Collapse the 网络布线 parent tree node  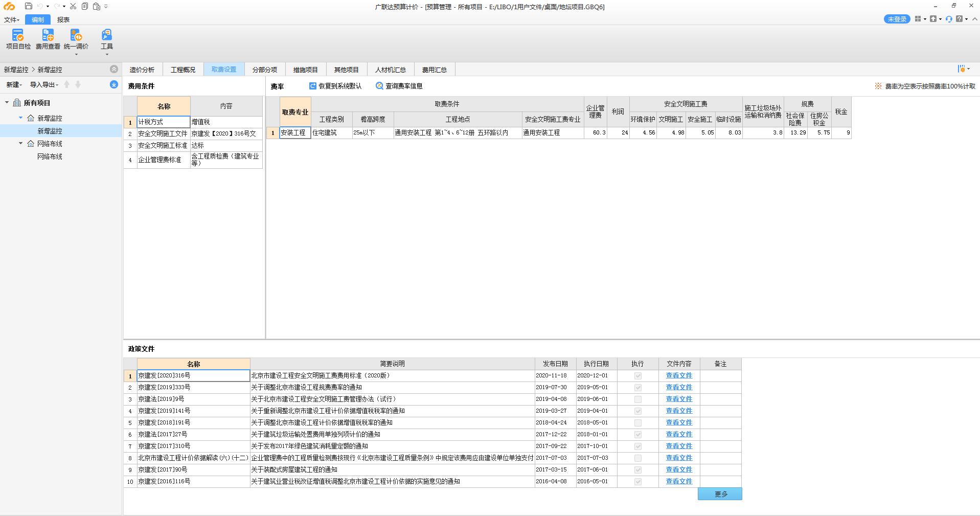pos(20,143)
